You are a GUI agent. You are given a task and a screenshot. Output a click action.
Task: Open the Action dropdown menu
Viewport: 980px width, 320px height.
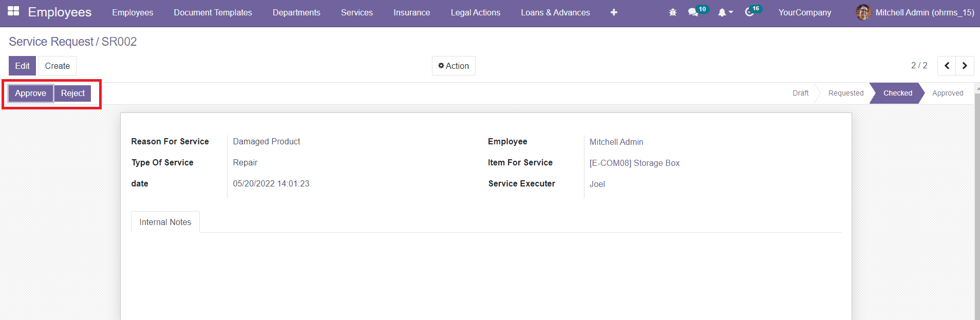(454, 66)
